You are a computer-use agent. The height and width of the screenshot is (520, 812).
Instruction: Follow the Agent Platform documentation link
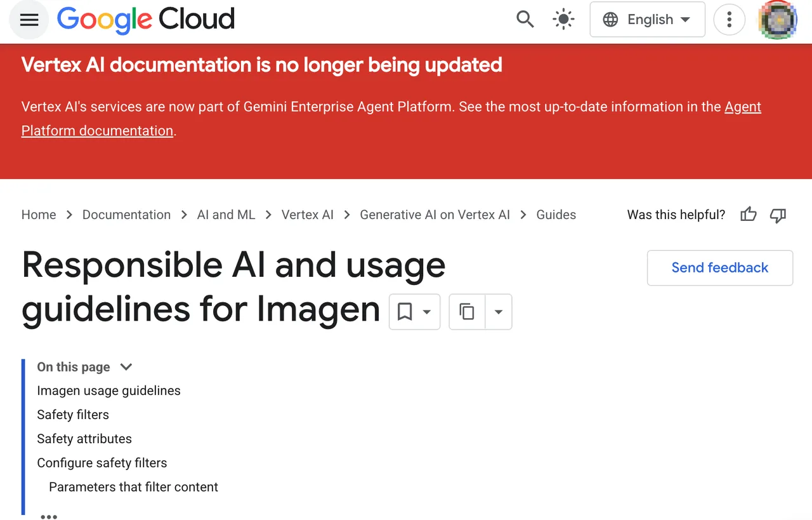click(391, 119)
